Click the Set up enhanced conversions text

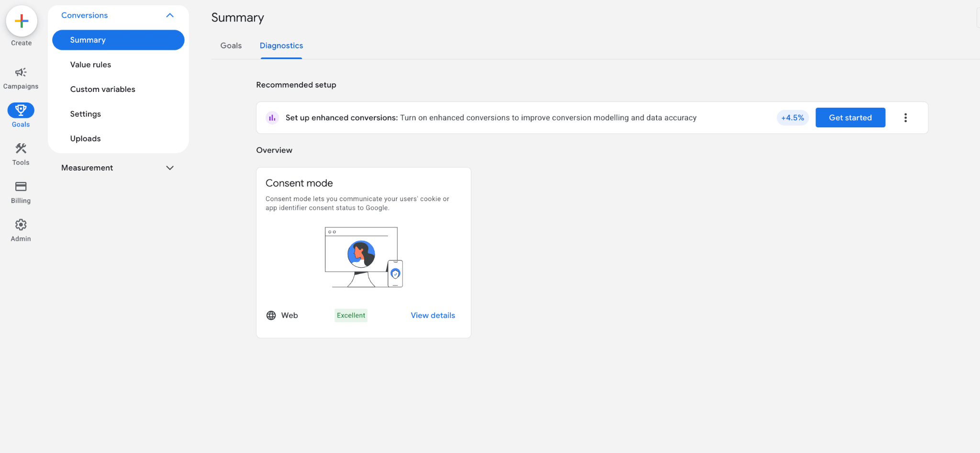click(x=342, y=118)
